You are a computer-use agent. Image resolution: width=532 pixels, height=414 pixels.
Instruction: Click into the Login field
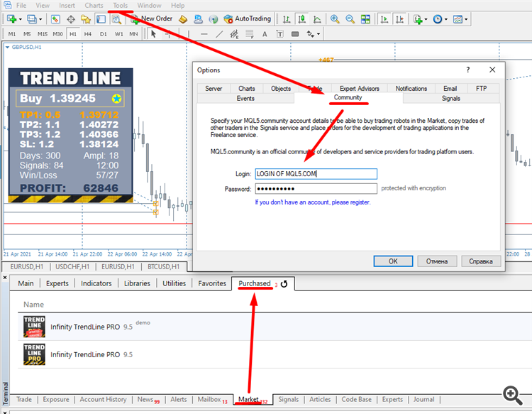pyautogui.click(x=316, y=174)
